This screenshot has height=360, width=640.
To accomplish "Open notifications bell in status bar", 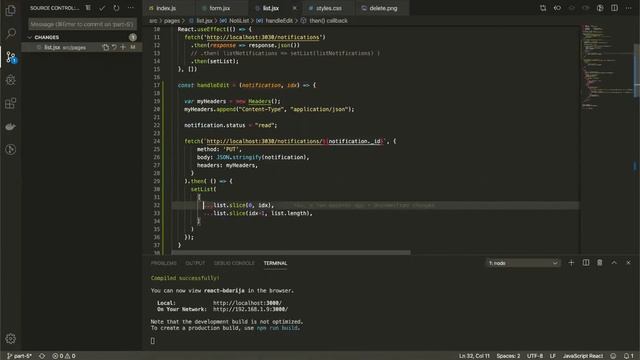I will tap(629, 356).
